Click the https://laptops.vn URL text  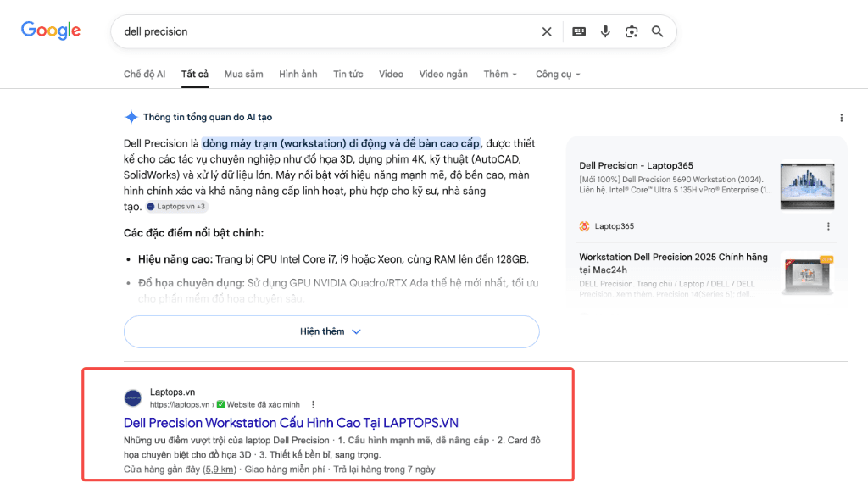point(180,404)
